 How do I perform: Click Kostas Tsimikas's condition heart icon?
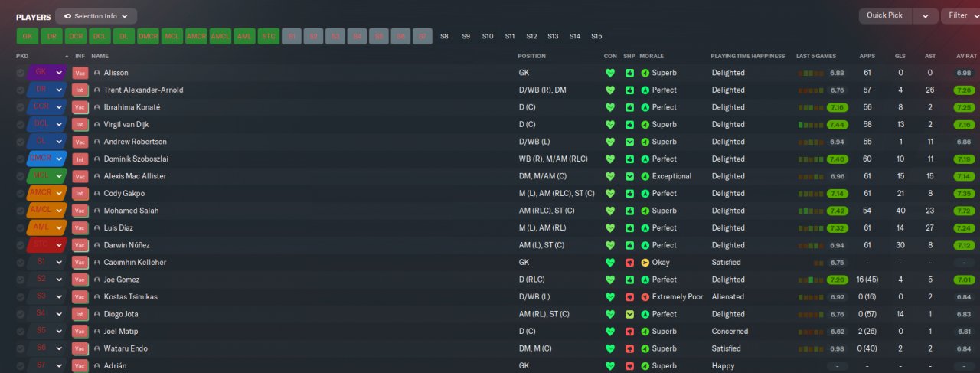tap(610, 297)
